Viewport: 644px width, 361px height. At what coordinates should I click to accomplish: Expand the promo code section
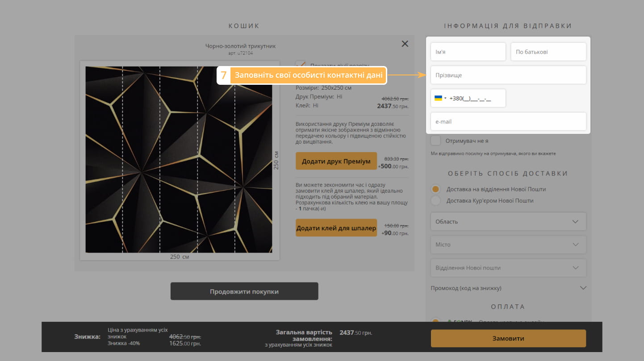[508, 288]
